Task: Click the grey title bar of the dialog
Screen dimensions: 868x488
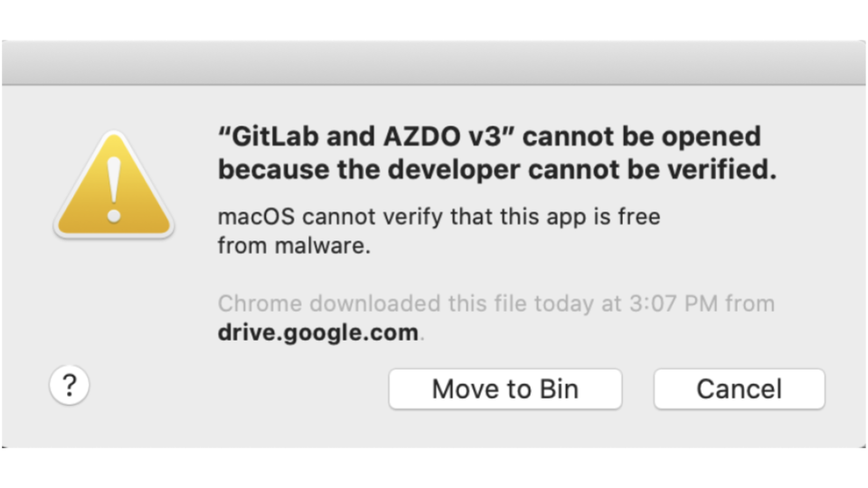Action: 434,62
